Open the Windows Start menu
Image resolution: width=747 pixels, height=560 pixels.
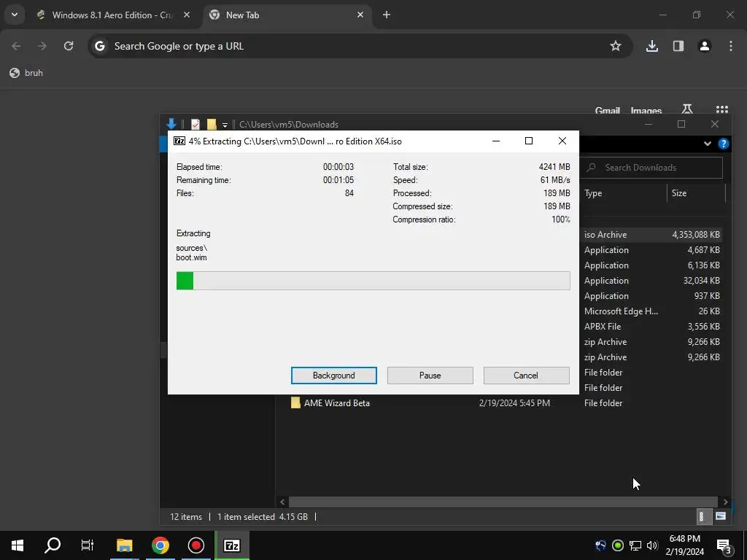point(18,545)
